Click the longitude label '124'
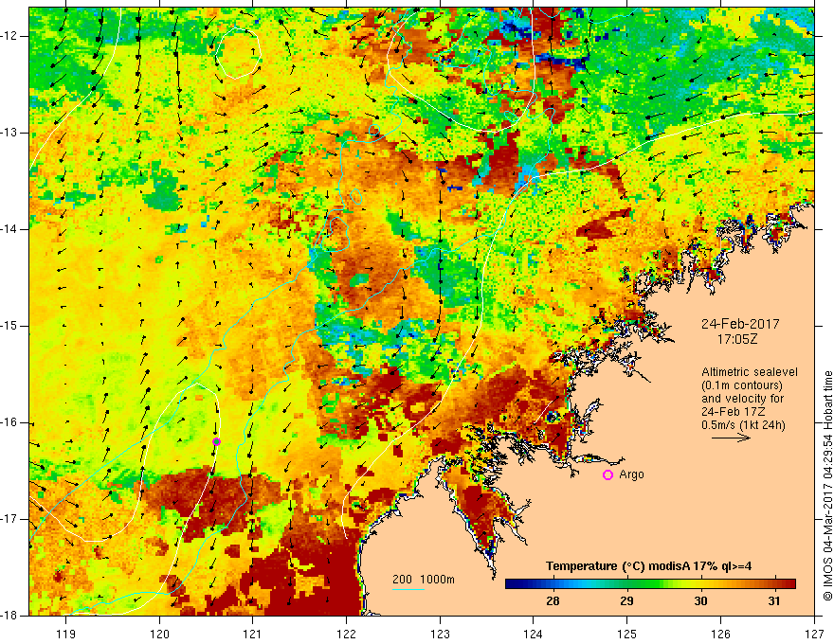This screenshot has width=834, height=644. click(x=534, y=634)
